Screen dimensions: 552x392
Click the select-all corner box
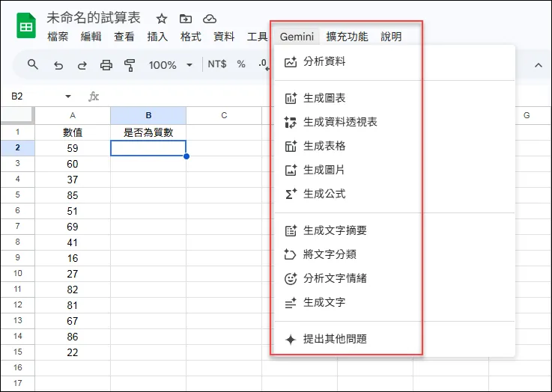tap(17, 115)
